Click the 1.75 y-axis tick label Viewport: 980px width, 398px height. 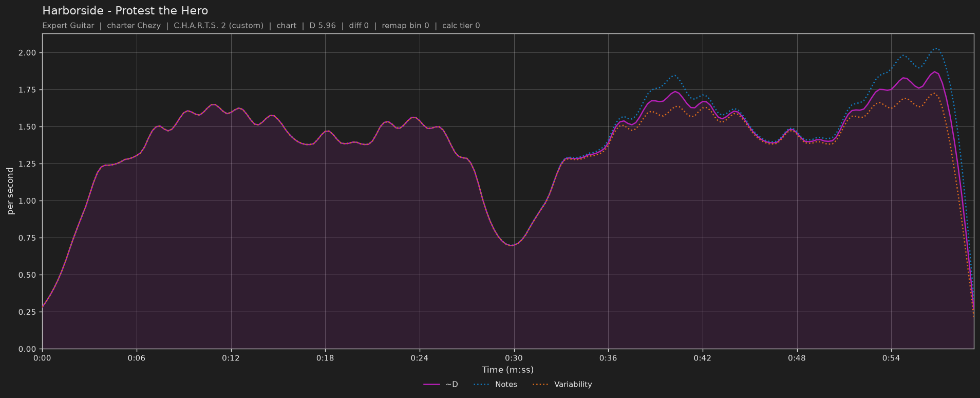pos(27,90)
